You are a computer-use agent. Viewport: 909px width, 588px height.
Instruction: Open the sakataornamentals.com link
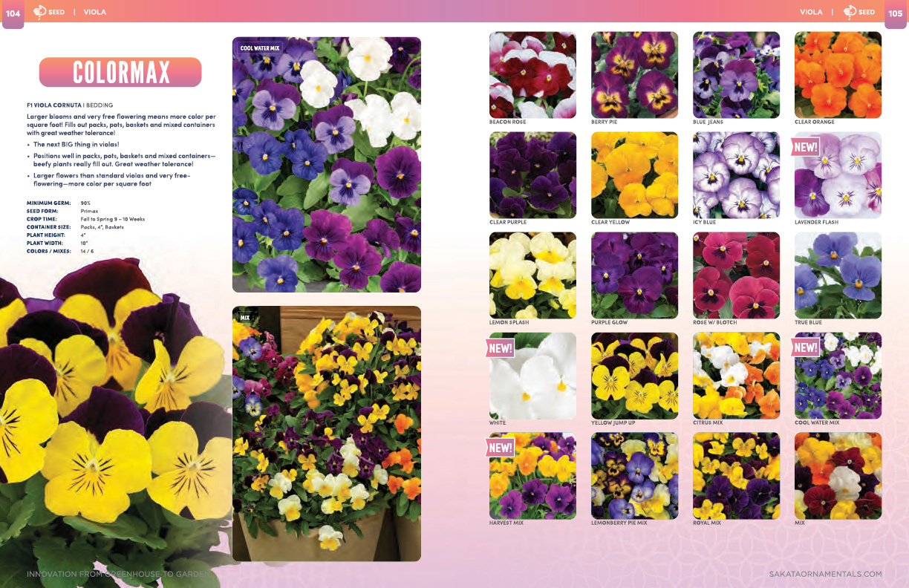825,574
